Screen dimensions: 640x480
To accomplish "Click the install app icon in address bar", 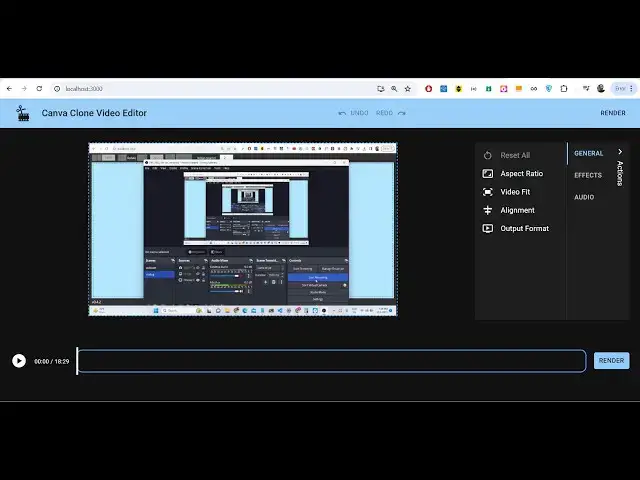I will (380, 89).
